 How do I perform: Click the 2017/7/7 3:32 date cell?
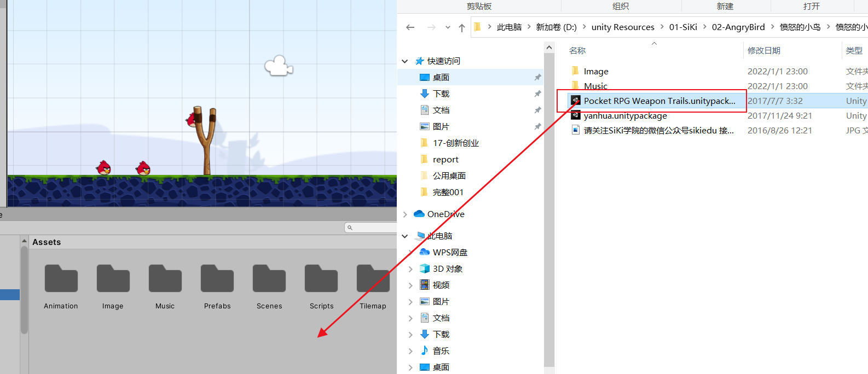point(775,101)
